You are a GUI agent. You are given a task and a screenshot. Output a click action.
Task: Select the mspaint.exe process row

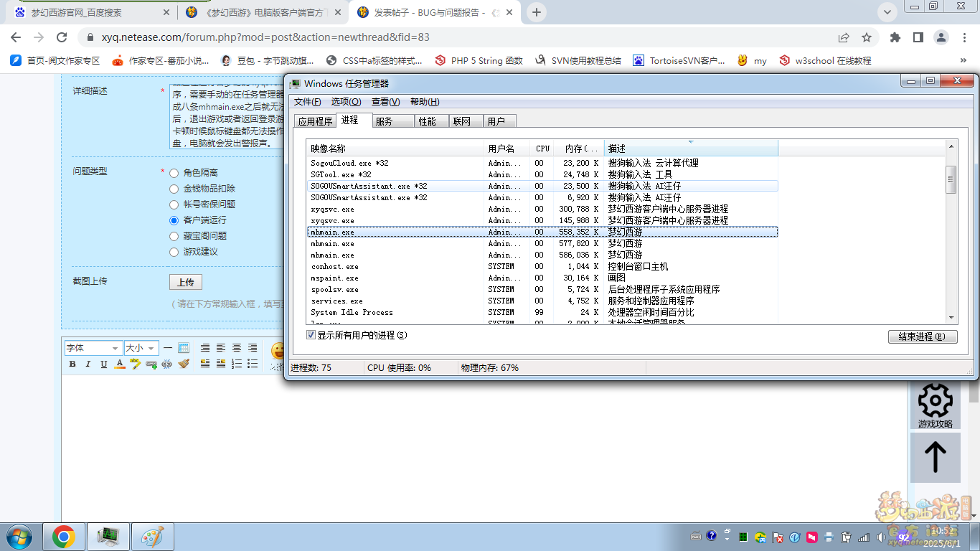[542, 278]
